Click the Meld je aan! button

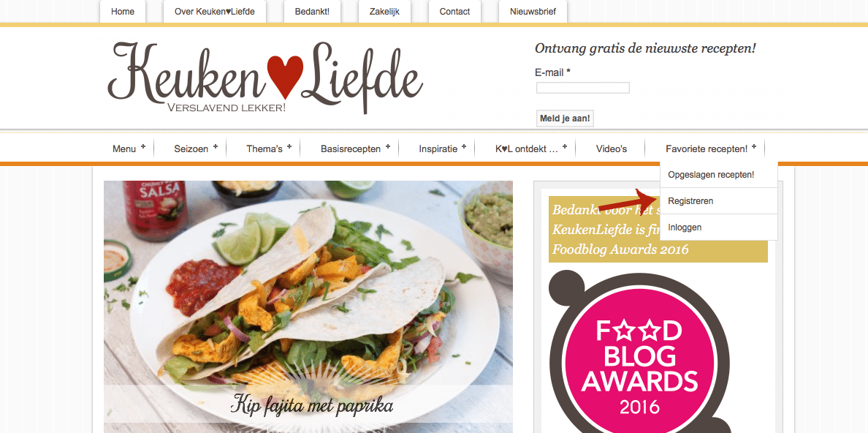[565, 118]
